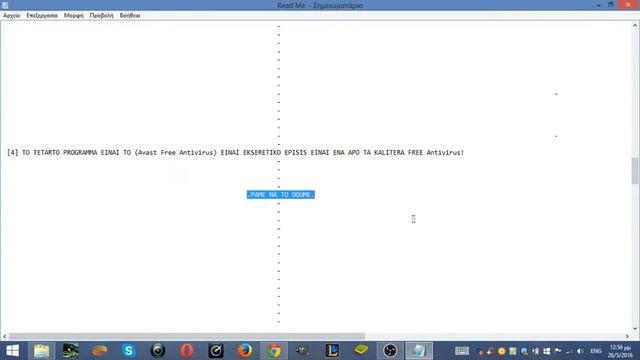This screenshot has height=360, width=640.
Task: Open the touch keyboard tray icon
Action: coord(462,351)
